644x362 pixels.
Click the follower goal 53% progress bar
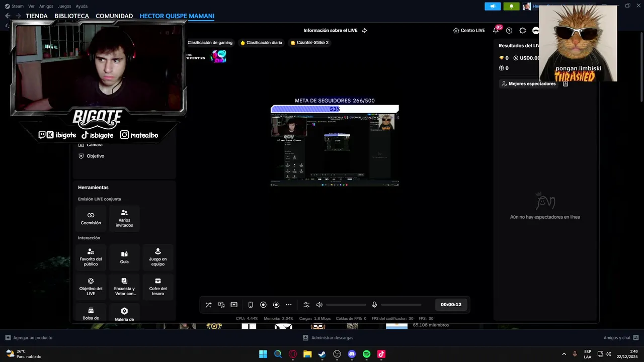click(335, 109)
